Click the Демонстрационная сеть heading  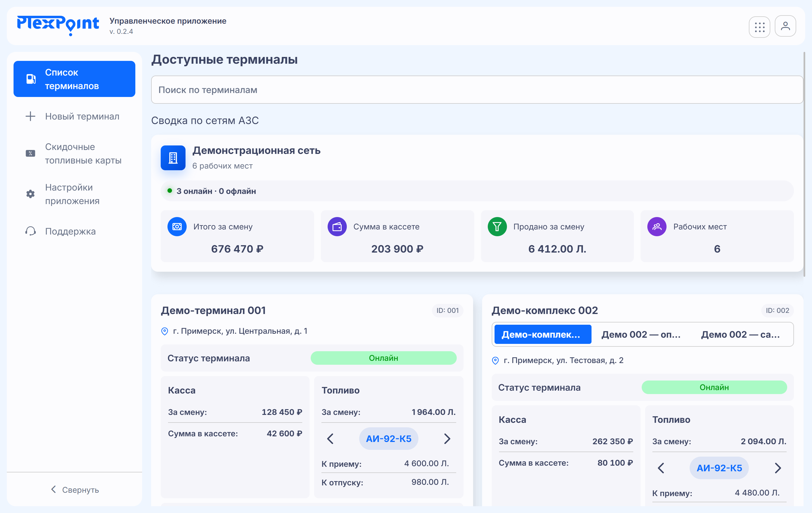(256, 150)
